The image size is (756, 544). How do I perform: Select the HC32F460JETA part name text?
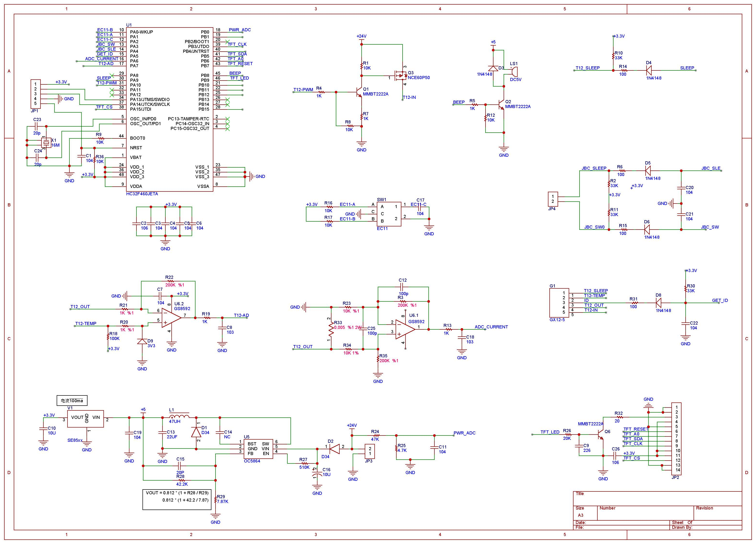tap(142, 194)
